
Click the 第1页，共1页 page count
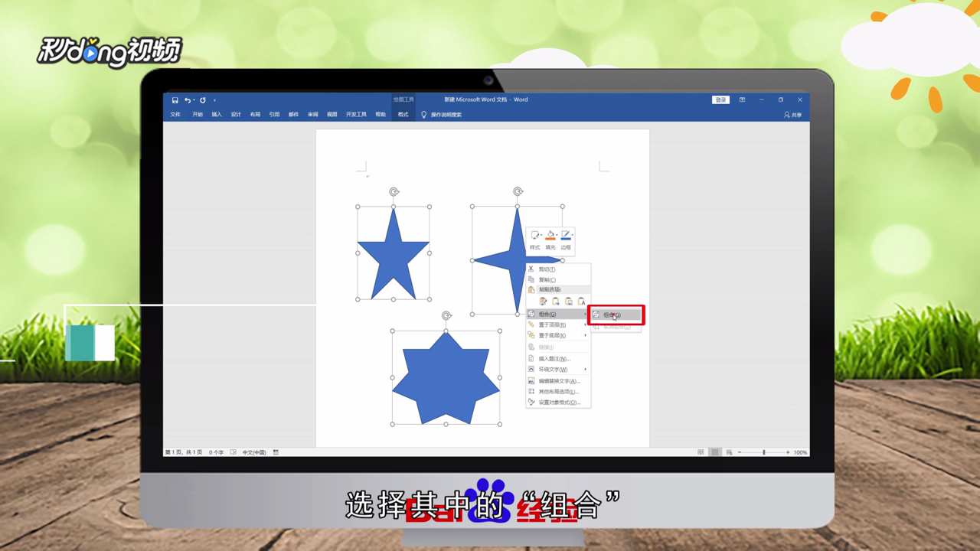184,452
